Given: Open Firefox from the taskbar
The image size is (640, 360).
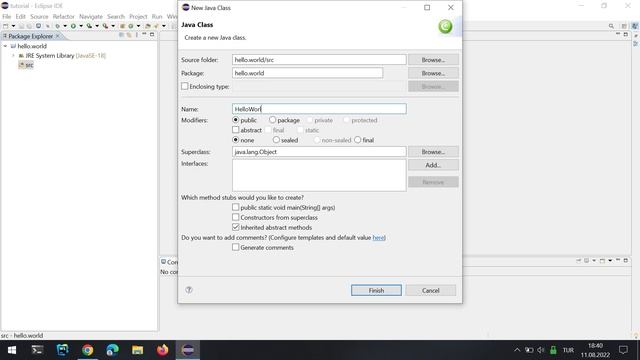Looking at the screenshot, I should coord(162,350).
